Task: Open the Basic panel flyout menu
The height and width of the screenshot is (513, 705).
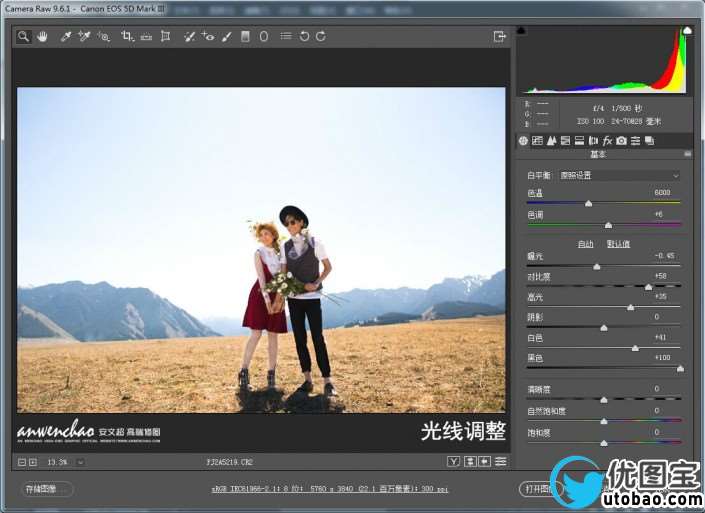Action: tap(687, 154)
